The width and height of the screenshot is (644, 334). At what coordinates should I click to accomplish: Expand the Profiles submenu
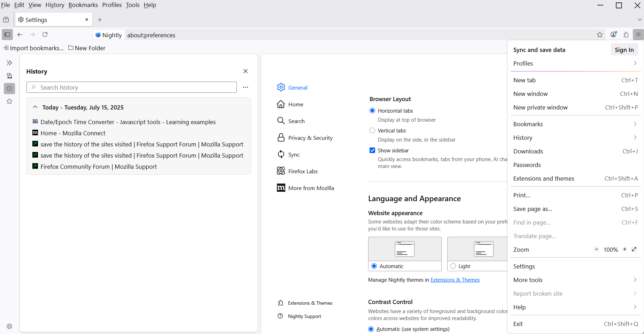pyautogui.click(x=575, y=63)
